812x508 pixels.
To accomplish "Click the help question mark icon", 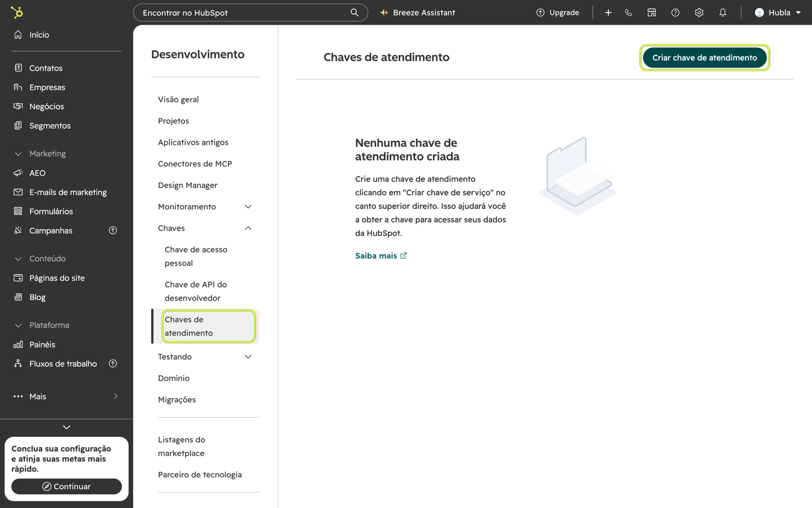I will point(675,13).
